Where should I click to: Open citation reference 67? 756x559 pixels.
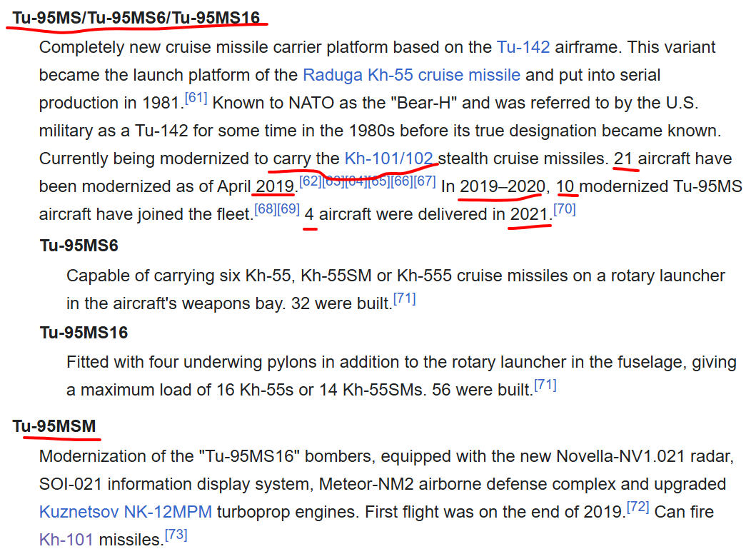click(x=425, y=181)
